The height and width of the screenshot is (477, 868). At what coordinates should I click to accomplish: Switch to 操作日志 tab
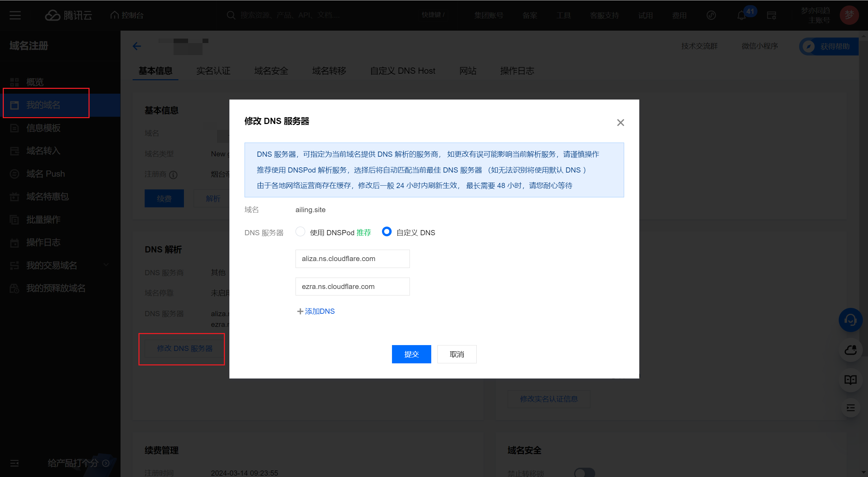517,71
